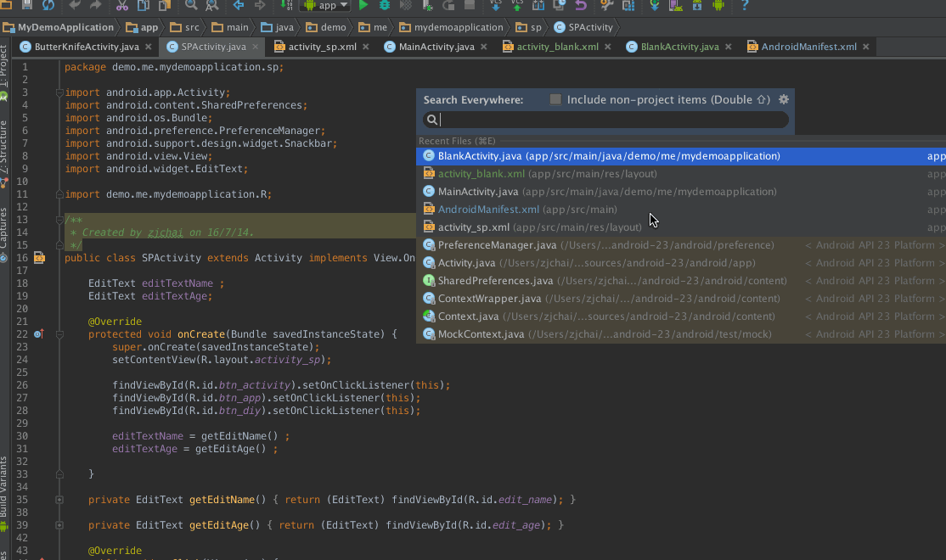Click the Make Project icon
Image resolution: width=946 pixels, height=560 pixels.
[286, 5]
